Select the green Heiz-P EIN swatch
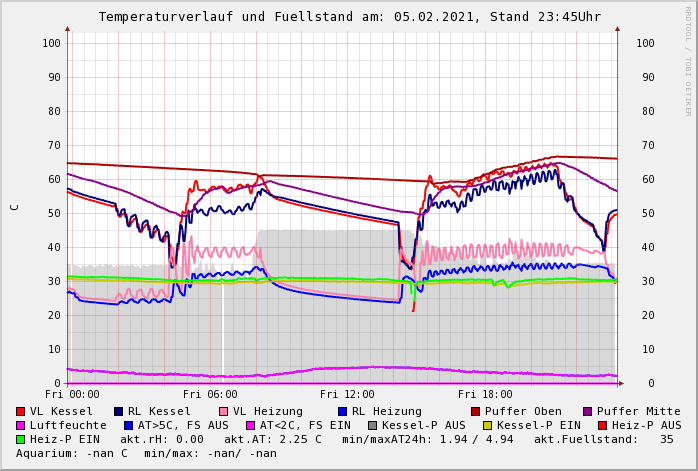This screenshot has width=698, height=471. [21, 439]
